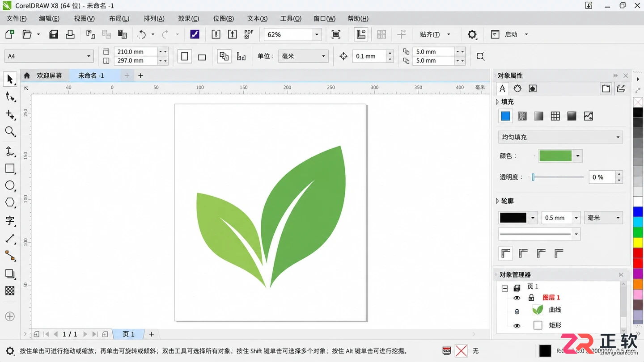Open the 毫米 units dropdown
644x362 pixels.
tap(324, 56)
